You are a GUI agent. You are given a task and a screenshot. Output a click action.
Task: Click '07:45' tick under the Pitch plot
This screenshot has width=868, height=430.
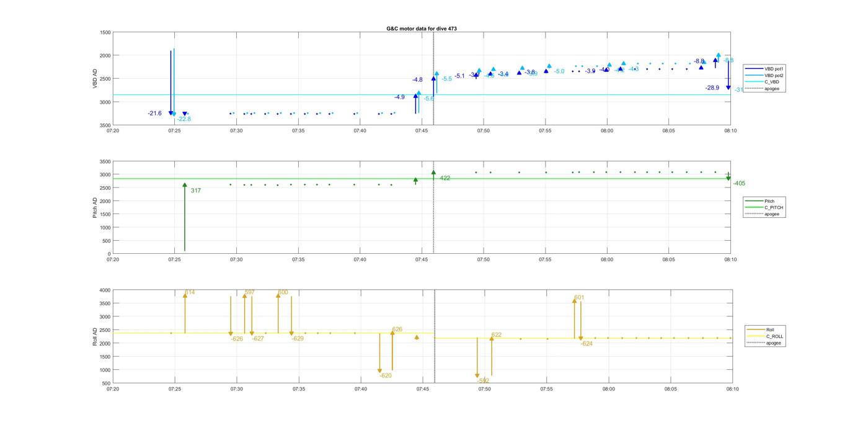click(422, 260)
